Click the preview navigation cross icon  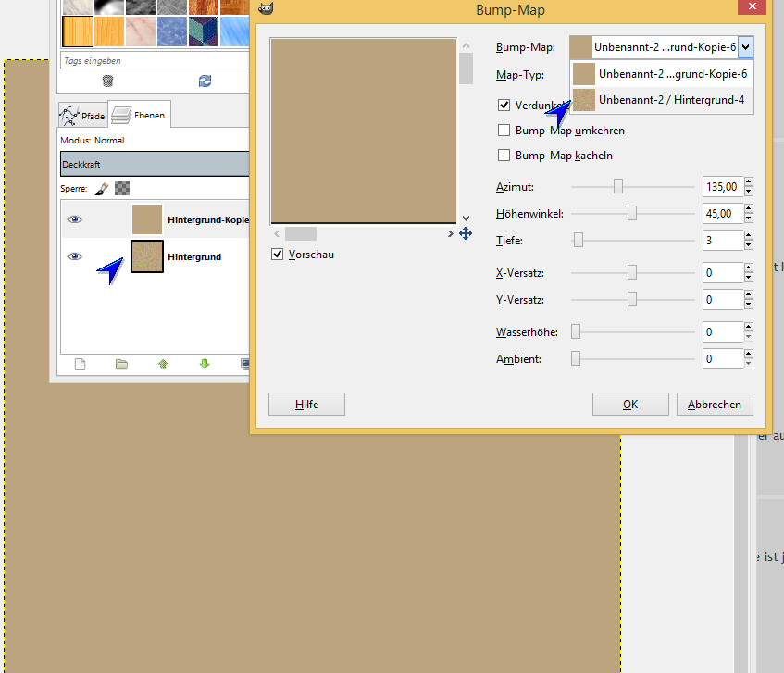pos(466,233)
